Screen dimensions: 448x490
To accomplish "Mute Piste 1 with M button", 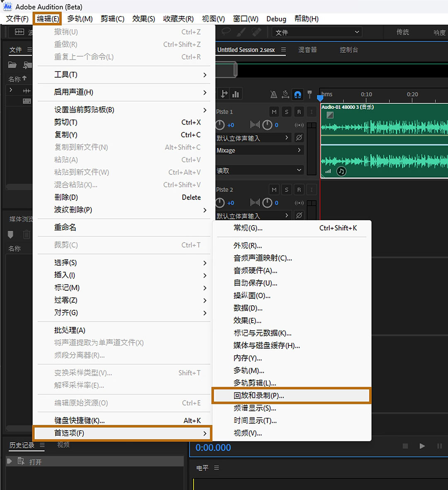I will [274, 112].
